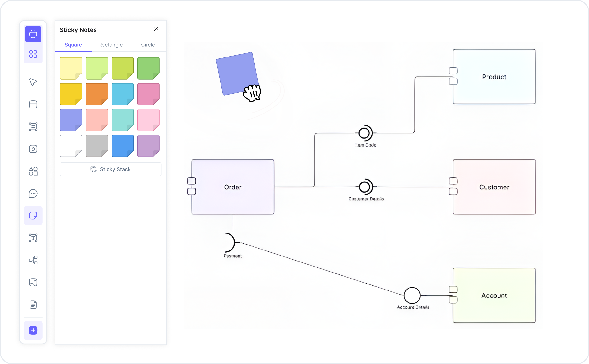Viewport: 589px width, 364px height.
Task: Choose the olive yellow-green sticky note
Action: pos(123,68)
